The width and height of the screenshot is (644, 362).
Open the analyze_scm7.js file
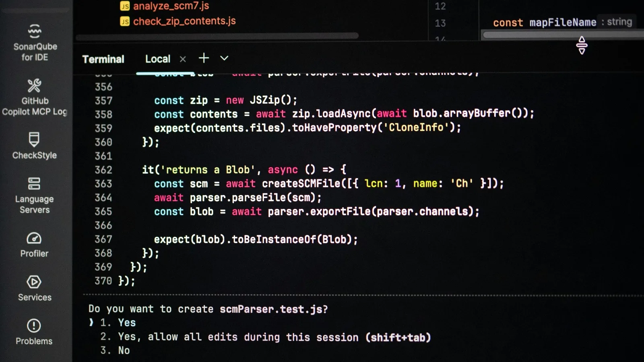171,6
